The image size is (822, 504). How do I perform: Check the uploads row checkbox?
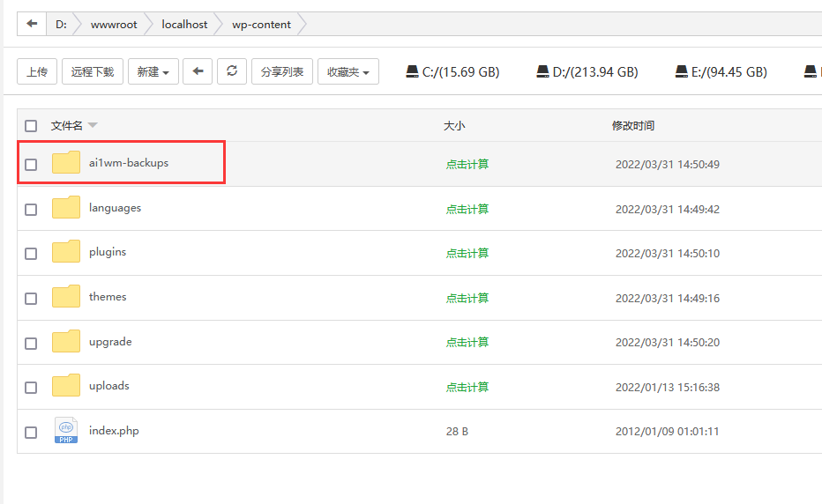click(x=31, y=387)
